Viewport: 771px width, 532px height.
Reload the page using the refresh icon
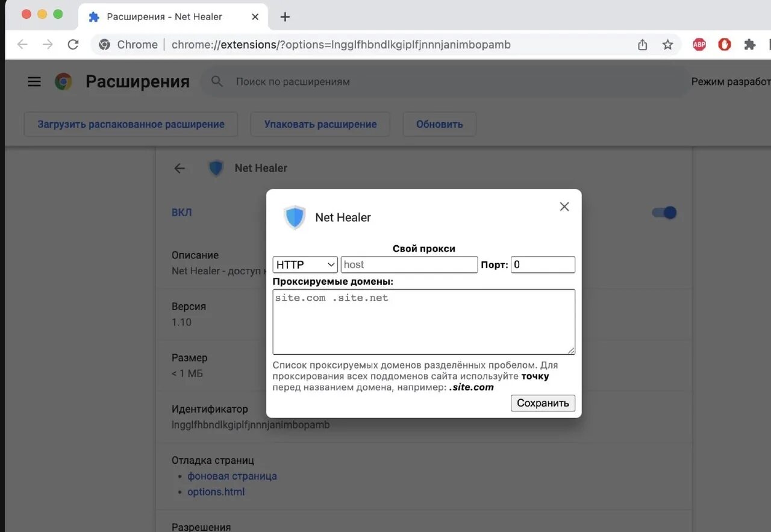pyautogui.click(x=73, y=44)
